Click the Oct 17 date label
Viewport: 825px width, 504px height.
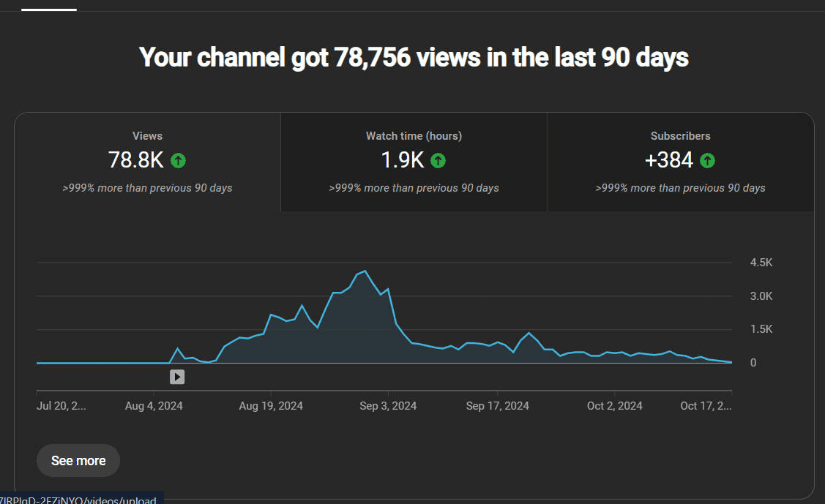tap(705, 405)
